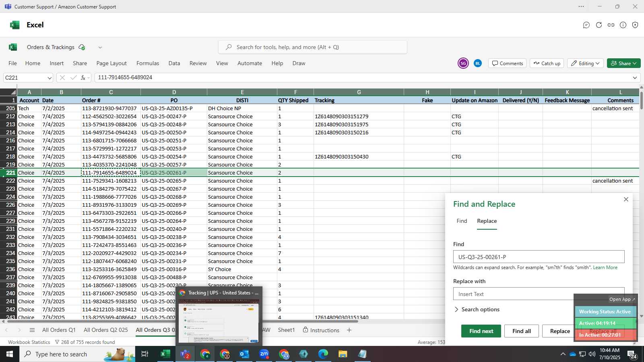Select tracking cell 1Z6148090303151279

pos(359,116)
